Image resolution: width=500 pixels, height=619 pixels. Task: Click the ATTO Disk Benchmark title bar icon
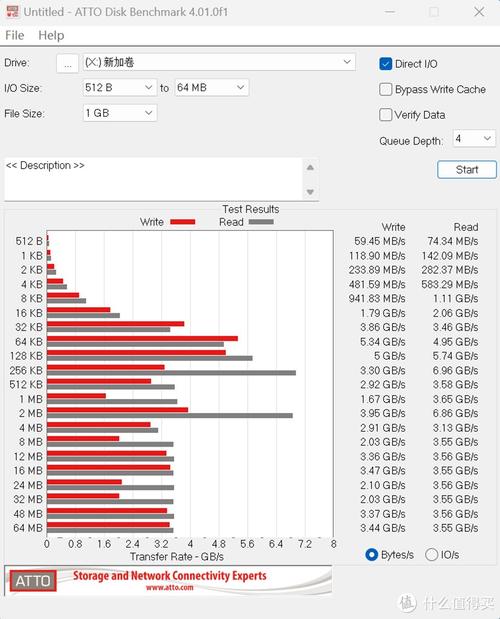tap(12, 11)
